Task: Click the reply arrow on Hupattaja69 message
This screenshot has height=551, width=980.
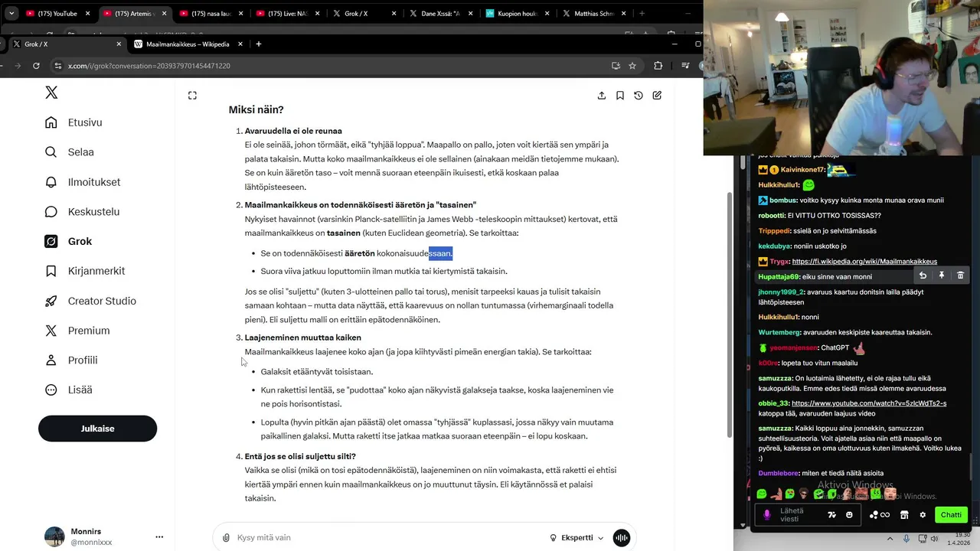Action: click(923, 275)
